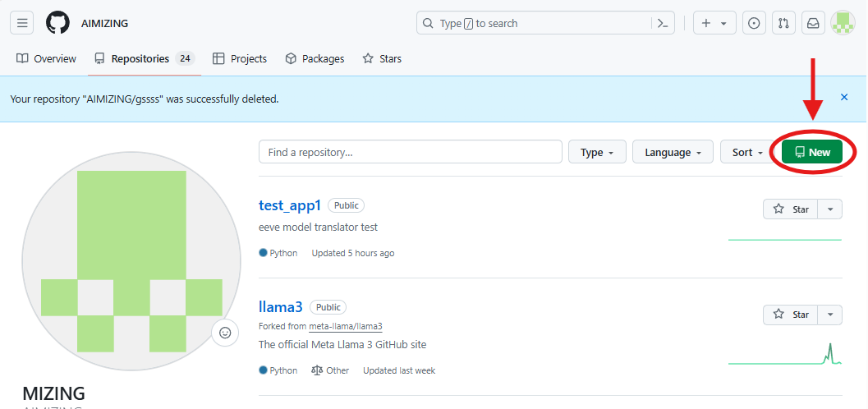Click 'eeve model translator test' description
868x409 pixels.
(319, 227)
